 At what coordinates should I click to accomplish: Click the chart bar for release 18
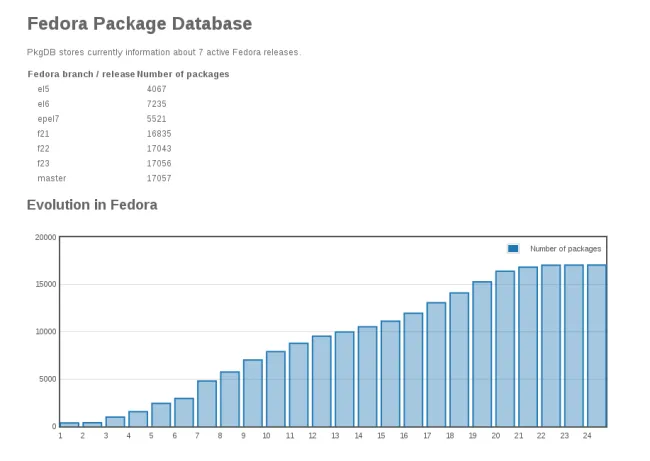[459, 360]
